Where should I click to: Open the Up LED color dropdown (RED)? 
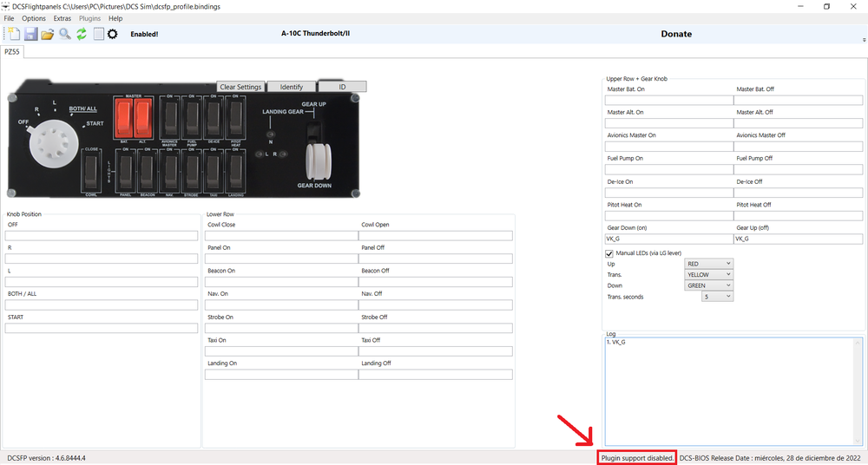tap(708, 264)
